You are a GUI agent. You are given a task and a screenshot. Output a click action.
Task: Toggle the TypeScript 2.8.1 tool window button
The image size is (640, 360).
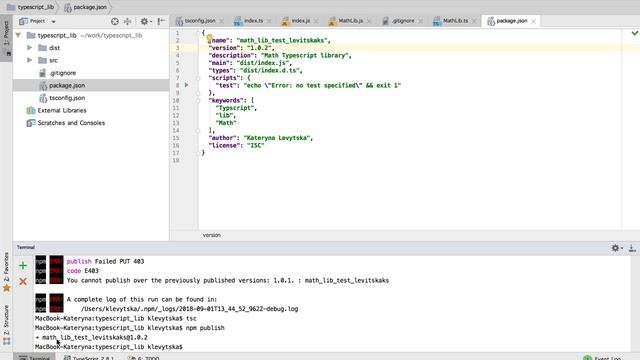tap(89, 358)
